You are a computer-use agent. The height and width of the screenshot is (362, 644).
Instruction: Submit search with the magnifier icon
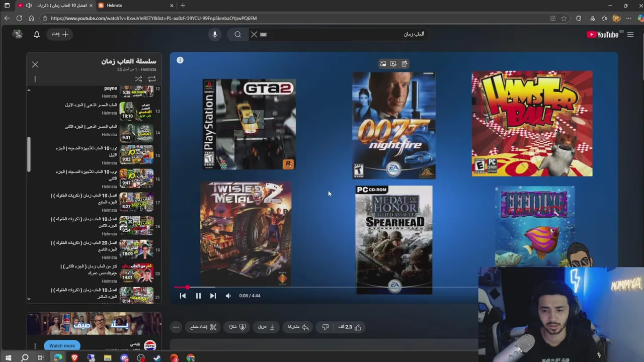(238, 34)
